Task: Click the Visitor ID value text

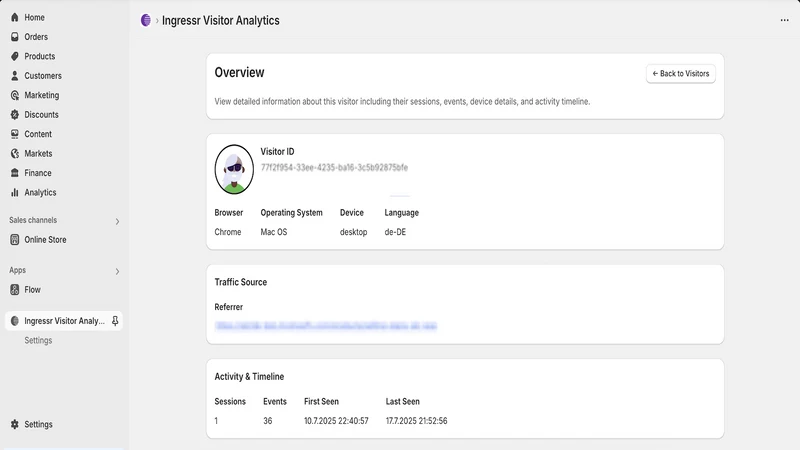Action: pyautogui.click(x=334, y=167)
